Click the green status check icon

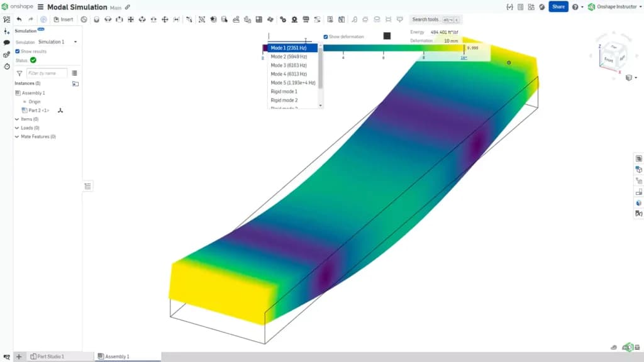coord(33,60)
